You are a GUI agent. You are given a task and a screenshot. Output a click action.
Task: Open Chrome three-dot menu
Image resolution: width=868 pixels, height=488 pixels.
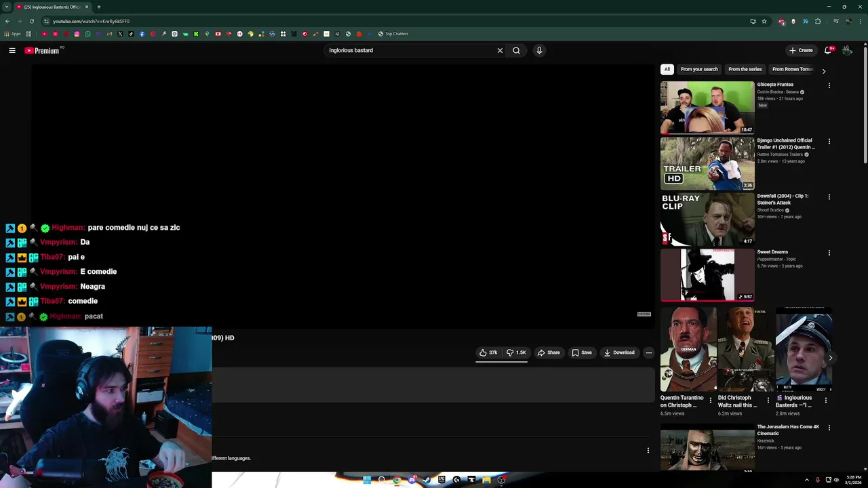860,21
